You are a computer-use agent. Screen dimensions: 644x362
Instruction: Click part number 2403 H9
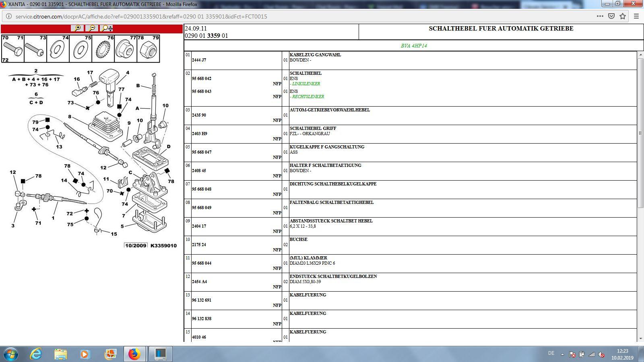(x=199, y=134)
